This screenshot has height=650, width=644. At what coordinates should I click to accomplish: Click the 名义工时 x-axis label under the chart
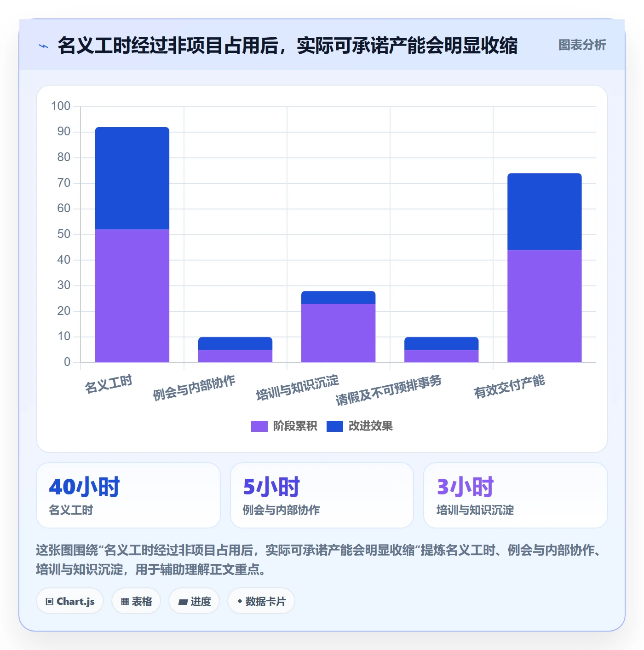(109, 384)
